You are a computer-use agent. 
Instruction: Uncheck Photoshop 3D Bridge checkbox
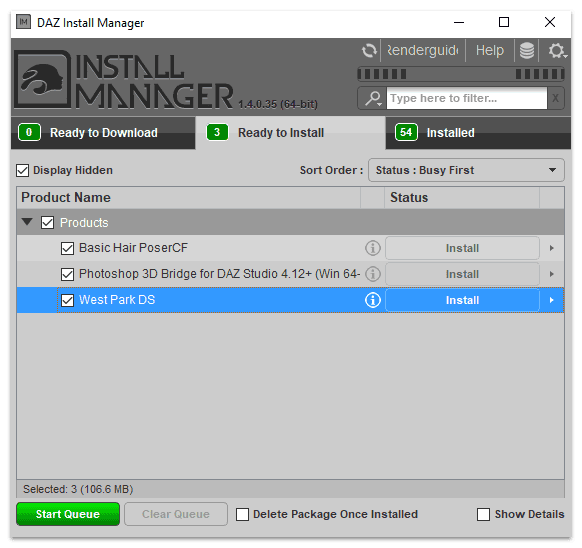(x=67, y=274)
